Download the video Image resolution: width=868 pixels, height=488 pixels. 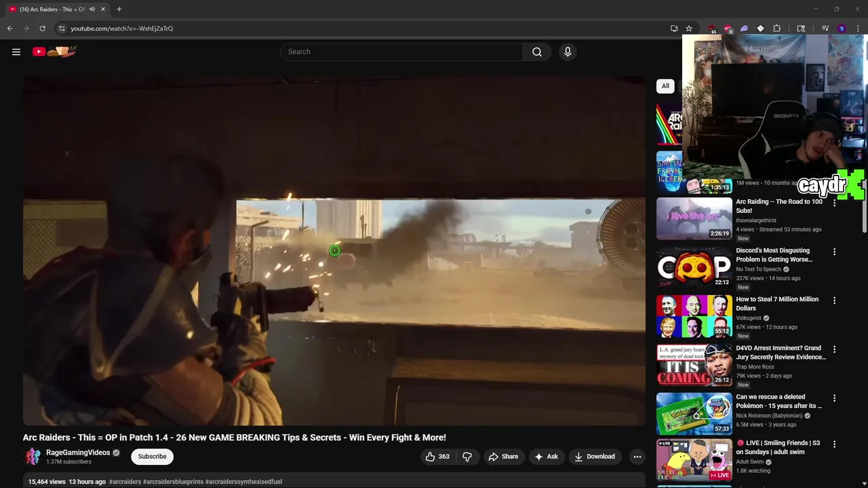(595, 457)
